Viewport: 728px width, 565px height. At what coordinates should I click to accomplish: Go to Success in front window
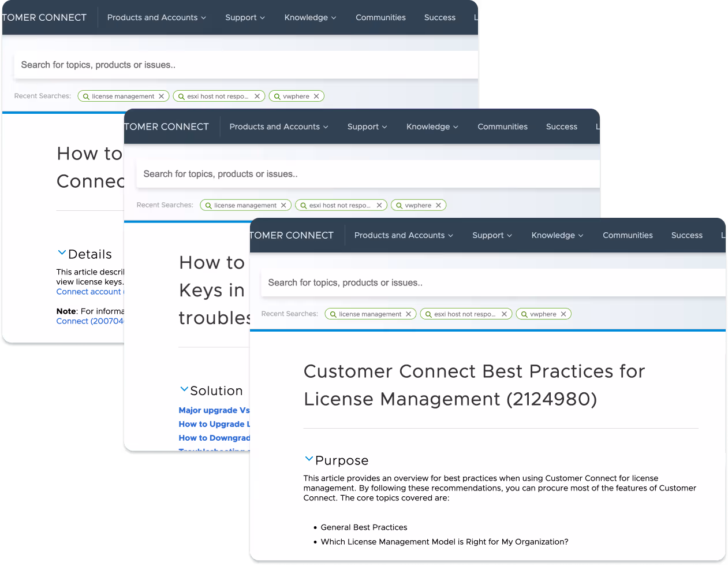tap(687, 235)
